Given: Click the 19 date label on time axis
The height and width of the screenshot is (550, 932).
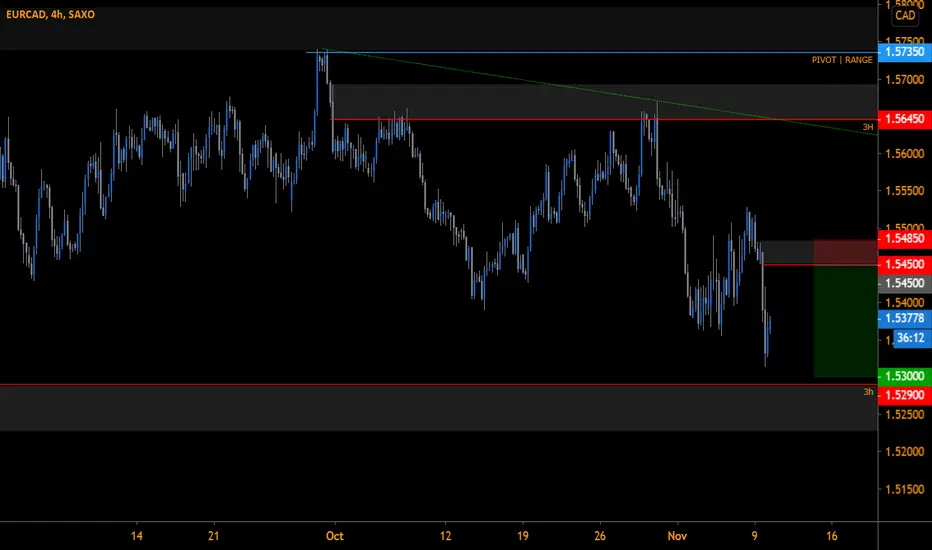Looking at the screenshot, I should pyautogui.click(x=522, y=536).
